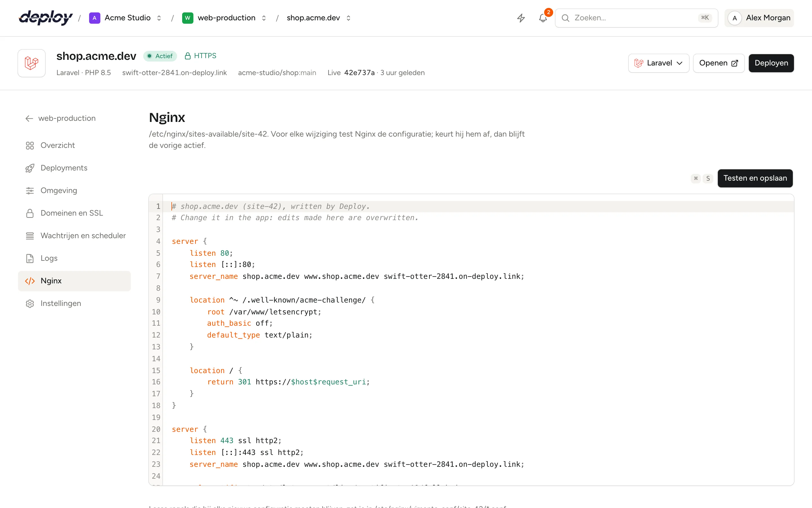Open Logs in the sidebar
This screenshot has height=508, width=812.
74,258
